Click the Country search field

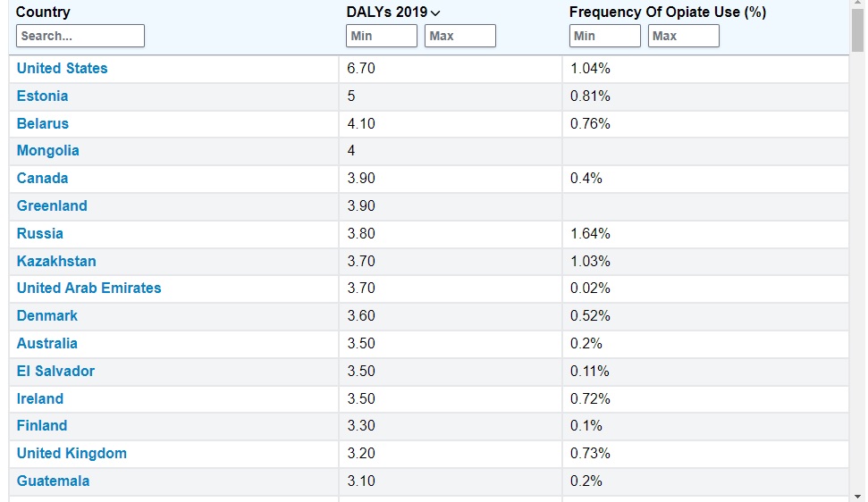(80, 36)
